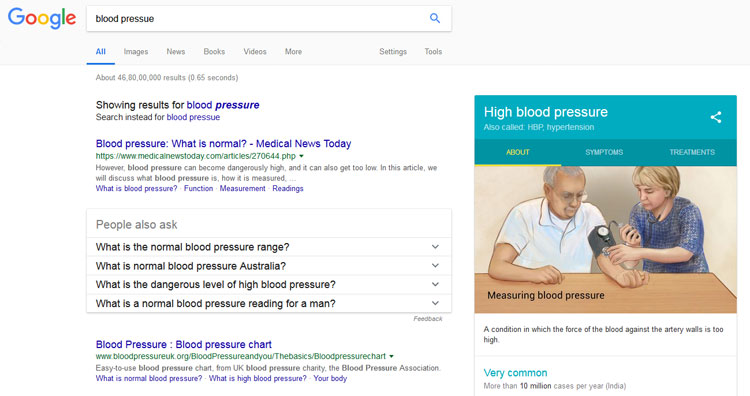Select the All tab
Screen dimensions: 750x396
point(100,52)
